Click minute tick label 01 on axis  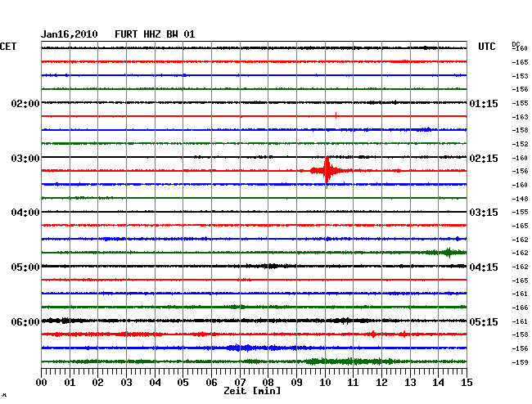[x=70, y=382]
